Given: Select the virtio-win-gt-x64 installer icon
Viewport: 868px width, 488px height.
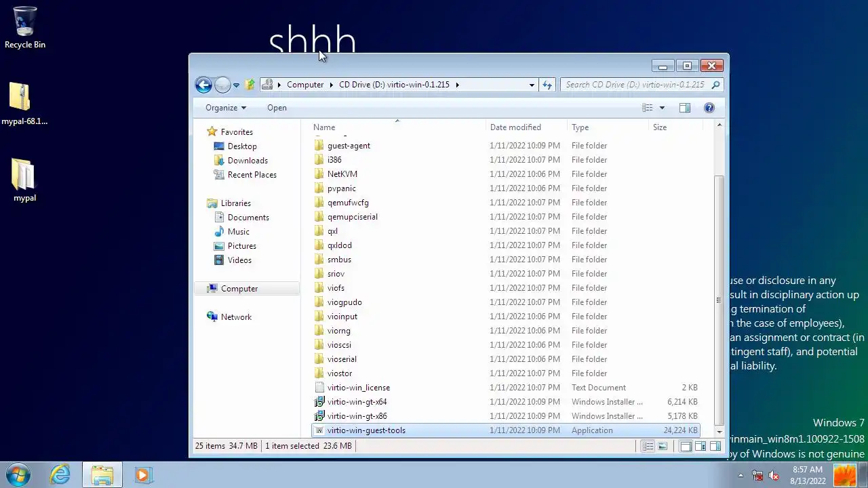Looking at the screenshot, I should [319, 402].
